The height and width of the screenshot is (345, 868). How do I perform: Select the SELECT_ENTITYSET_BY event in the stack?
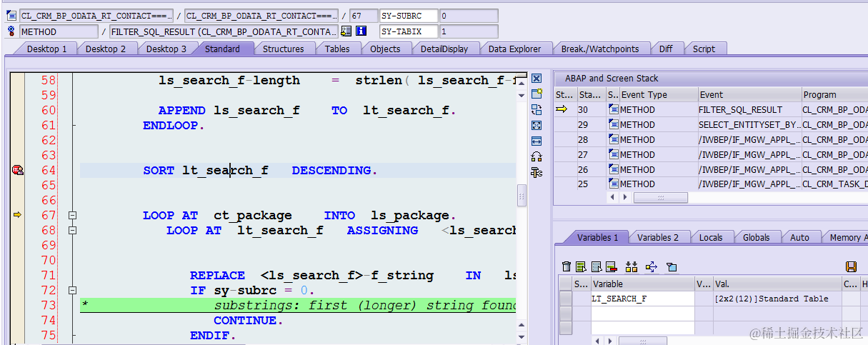(749, 124)
